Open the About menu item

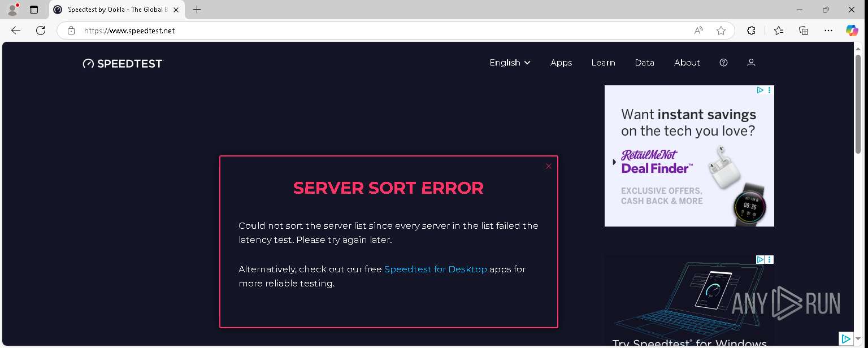pos(687,63)
